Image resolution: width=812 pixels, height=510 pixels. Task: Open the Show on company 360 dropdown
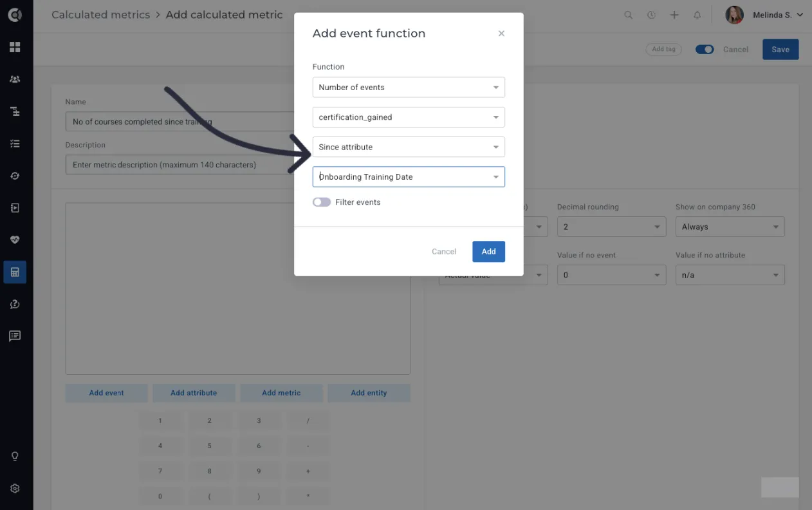(x=730, y=227)
